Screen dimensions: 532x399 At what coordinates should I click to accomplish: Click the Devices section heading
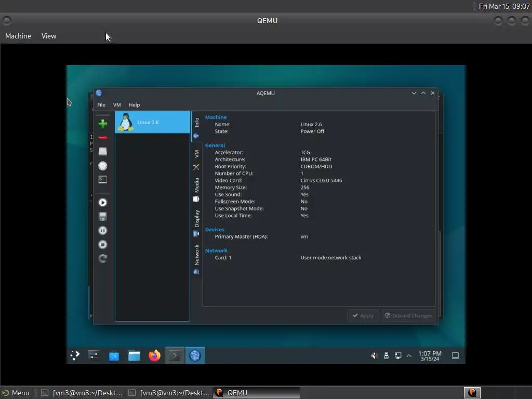coord(215,229)
